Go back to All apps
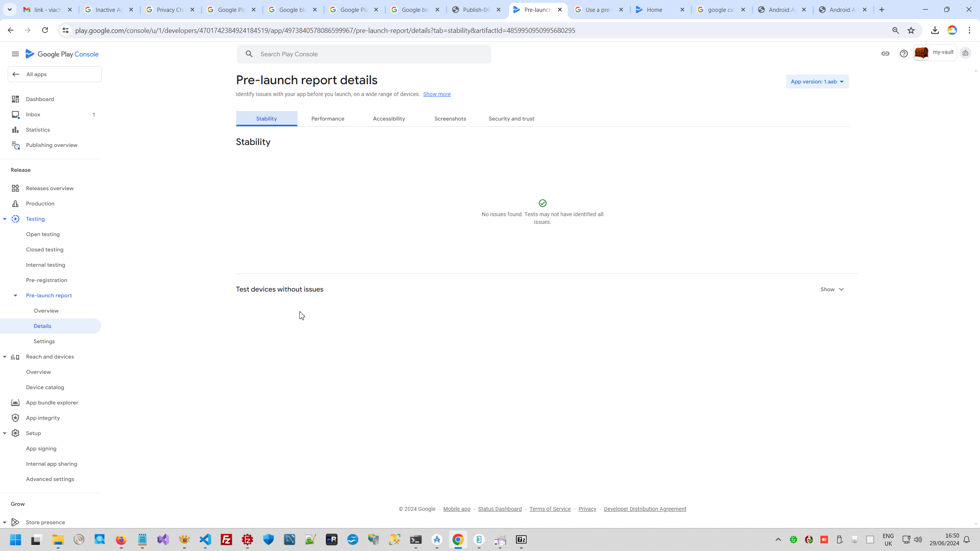The height and width of the screenshot is (551, 980). pyautogui.click(x=54, y=74)
